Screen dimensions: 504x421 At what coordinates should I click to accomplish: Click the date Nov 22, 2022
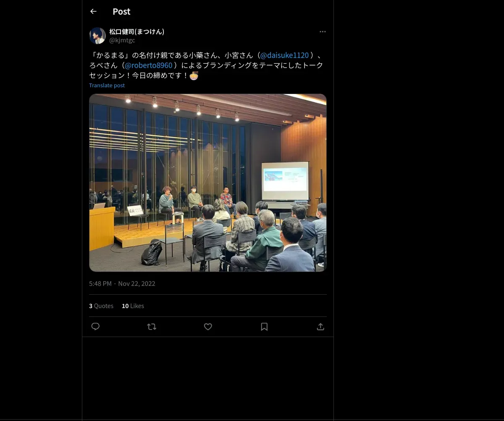click(x=136, y=284)
